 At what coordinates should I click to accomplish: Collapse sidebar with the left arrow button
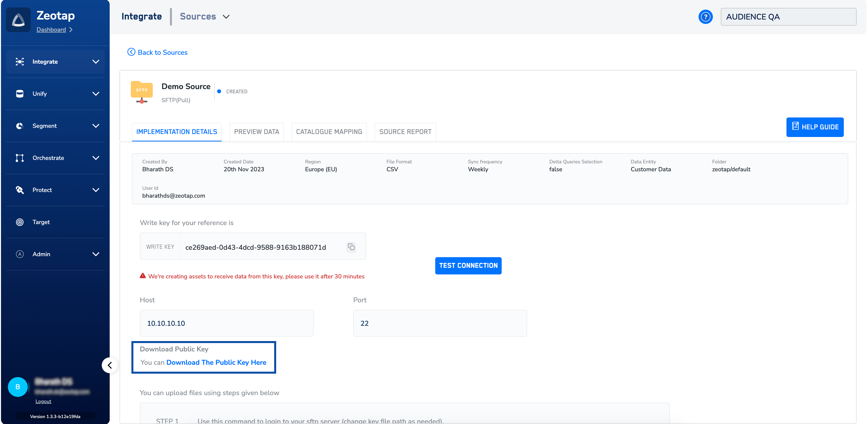[109, 365]
